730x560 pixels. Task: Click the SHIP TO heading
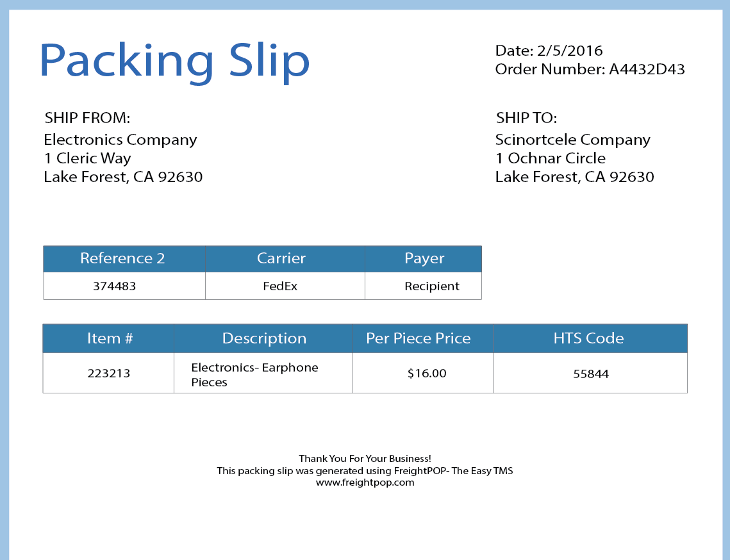pyautogui.click(x=526, y=118)
